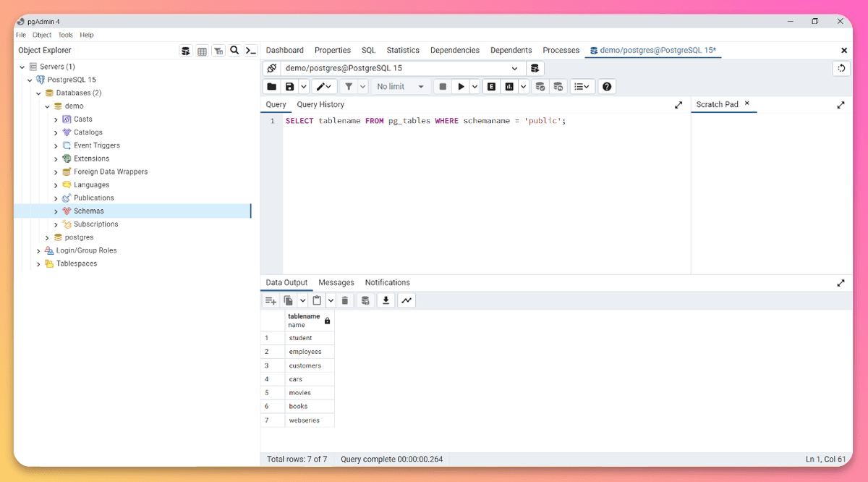Open the save file options dropdown arrow
The image size is (868, 482).
(x=304, y=87)
